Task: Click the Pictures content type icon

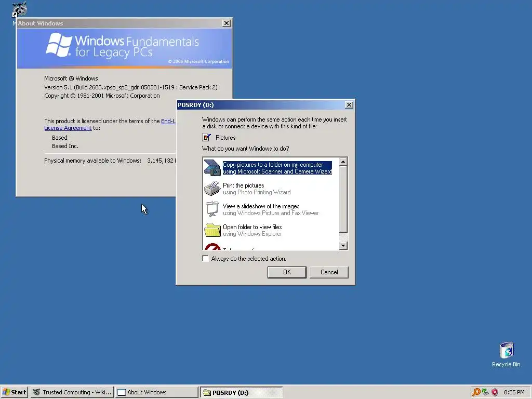Action: point(206,137)
